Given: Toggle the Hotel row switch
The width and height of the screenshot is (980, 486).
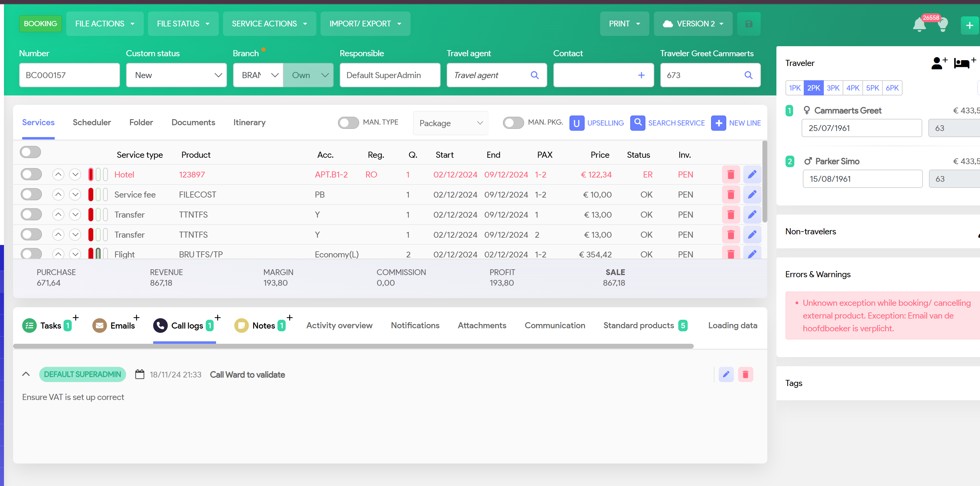Looking at the screenshot, I should pos(31,175).
